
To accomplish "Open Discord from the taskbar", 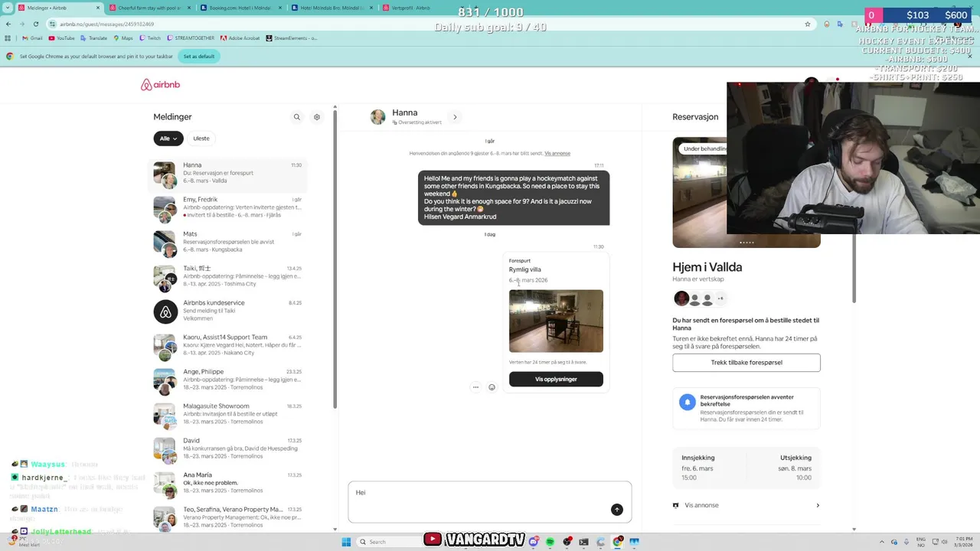I will point(534,542).
